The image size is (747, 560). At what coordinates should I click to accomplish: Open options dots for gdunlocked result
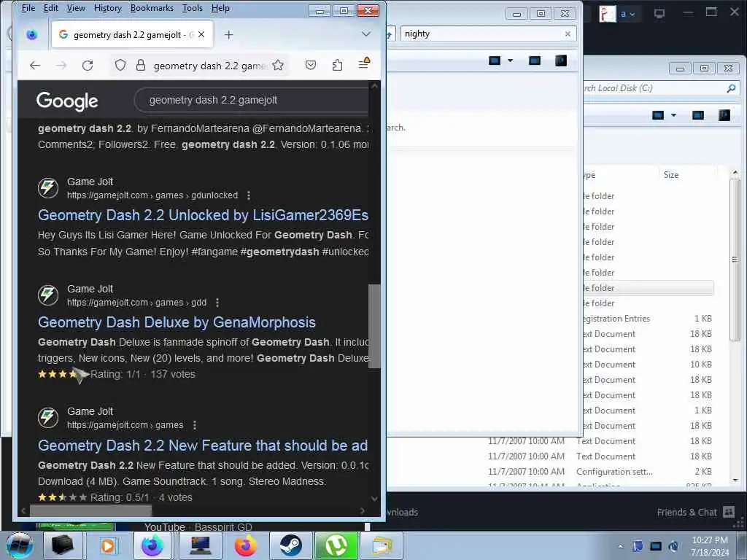pyautogui.click(x=249, y=195)
